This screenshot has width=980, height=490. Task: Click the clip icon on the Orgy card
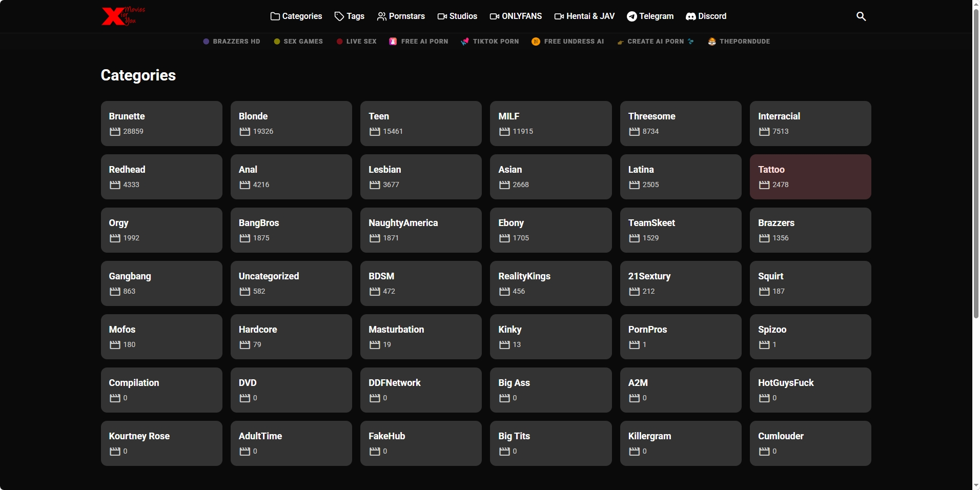point(115,238)
